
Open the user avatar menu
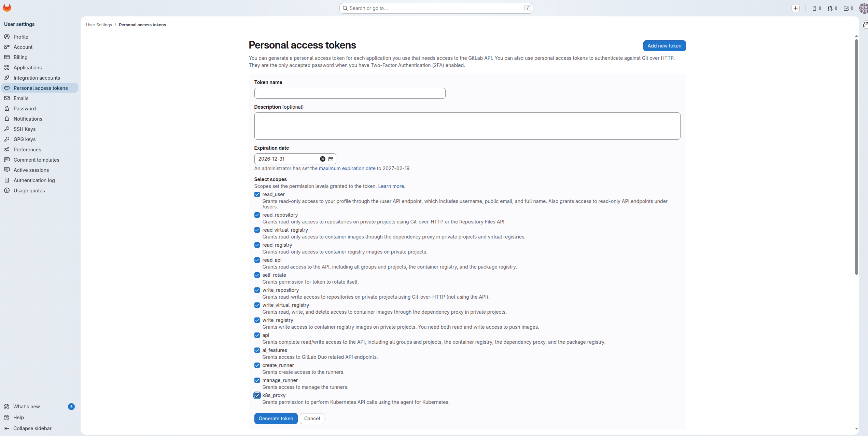(863, 8)
